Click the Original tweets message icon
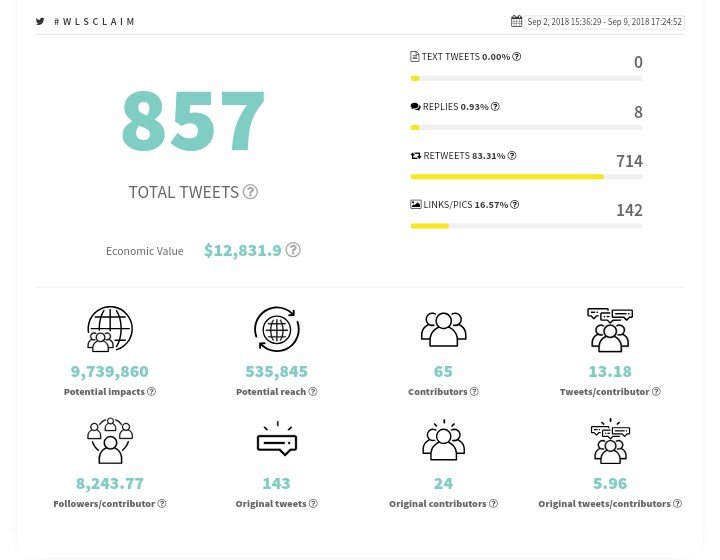Viewport: 720px width, 560px height. click(x=276, y=441)
